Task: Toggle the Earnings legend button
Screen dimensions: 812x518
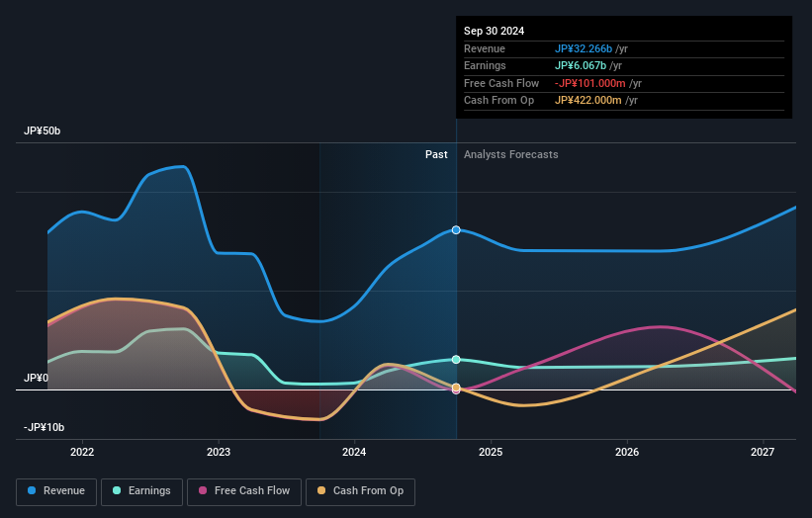Action: [x=141, y=491]
